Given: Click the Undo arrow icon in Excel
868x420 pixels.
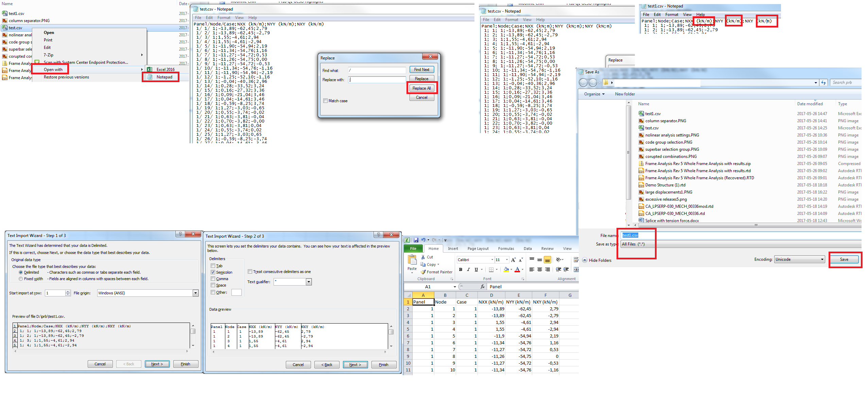Looking at the screenshot, I should (423, 240).
